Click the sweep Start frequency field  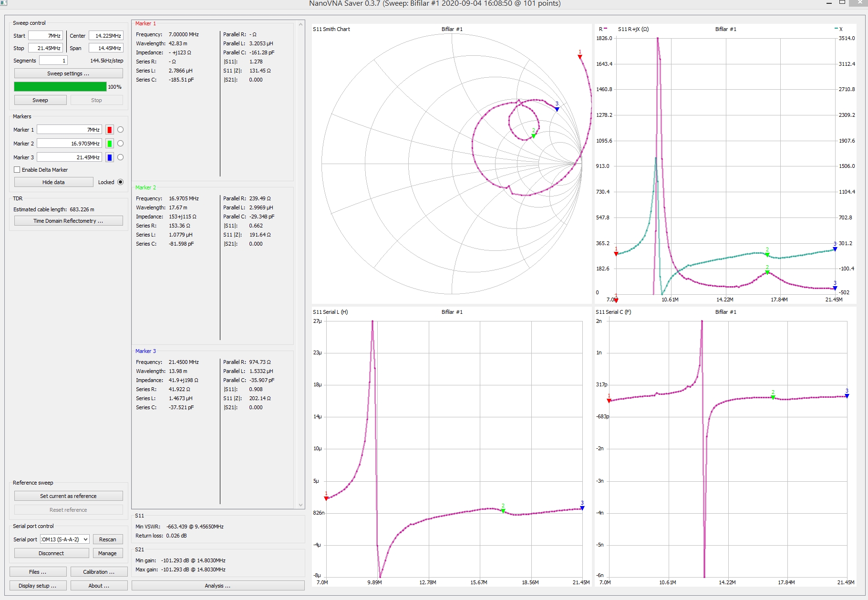coord(45,36)
